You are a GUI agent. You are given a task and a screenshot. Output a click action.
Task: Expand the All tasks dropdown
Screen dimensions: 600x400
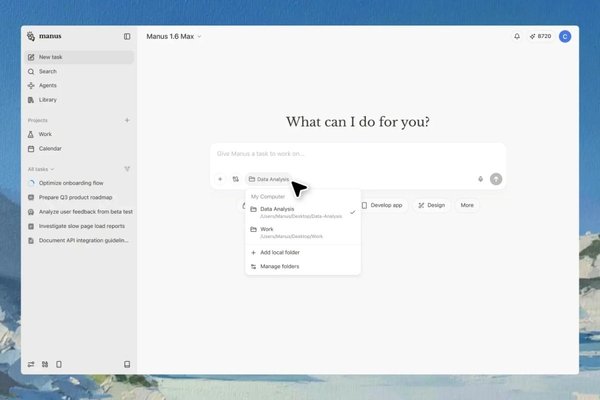[x=41, y=169]
